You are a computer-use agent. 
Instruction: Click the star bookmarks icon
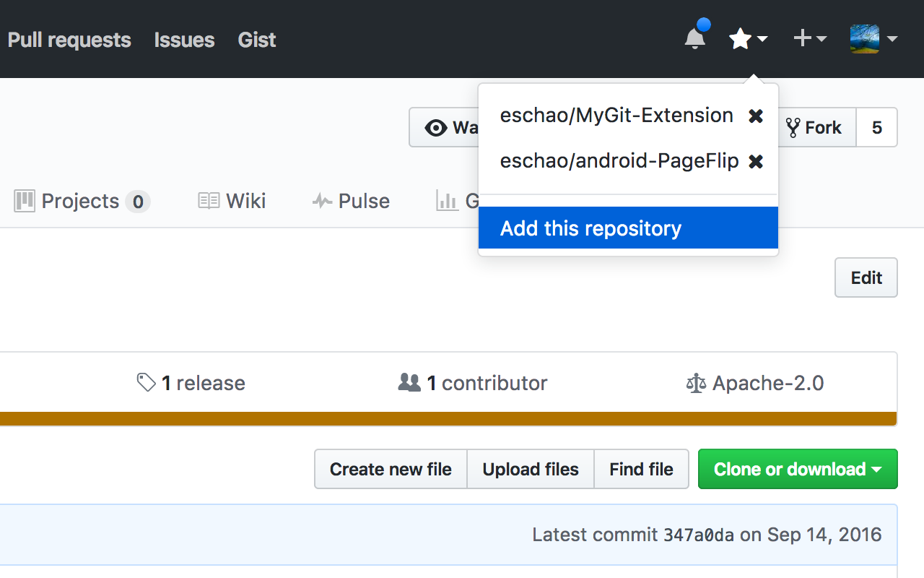pos(747,39)
